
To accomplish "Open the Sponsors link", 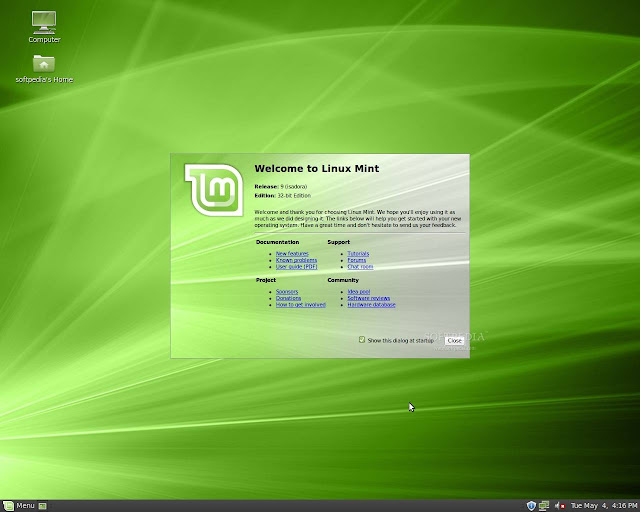I will 287,292.
